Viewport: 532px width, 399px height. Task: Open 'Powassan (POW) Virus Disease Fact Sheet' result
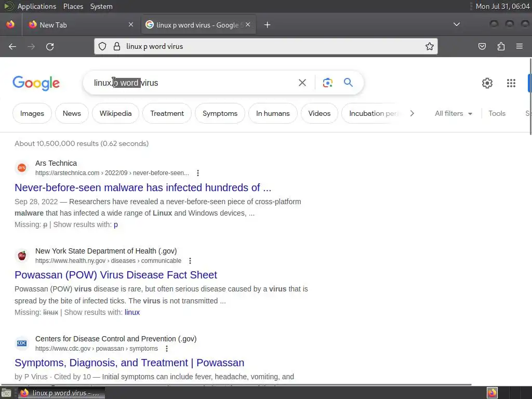pyautogui.click(x=116, y=275)
